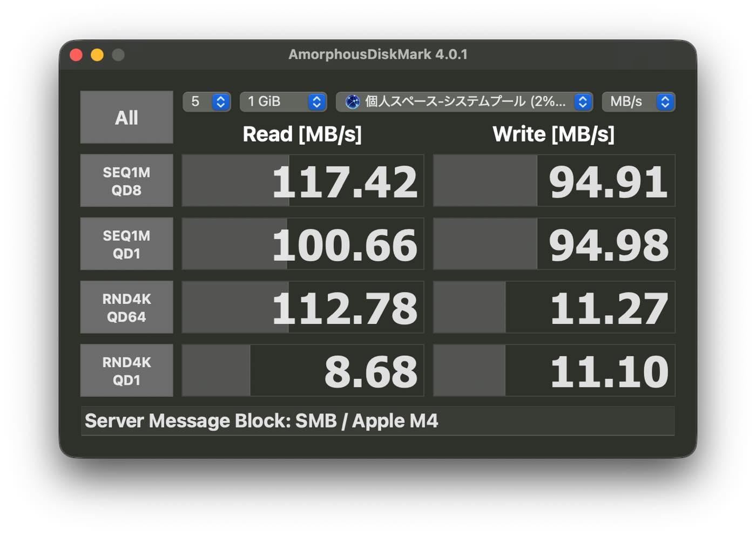Click the SEQ1M QD8 write value 94.91
This screenshot has width=756, height=536.
609,181
